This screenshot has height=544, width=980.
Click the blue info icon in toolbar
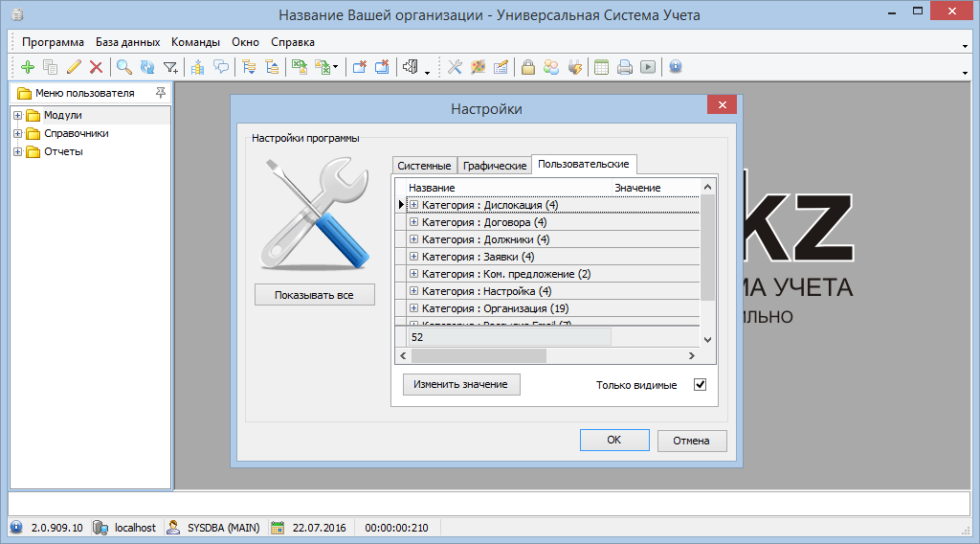click(676, 67)
